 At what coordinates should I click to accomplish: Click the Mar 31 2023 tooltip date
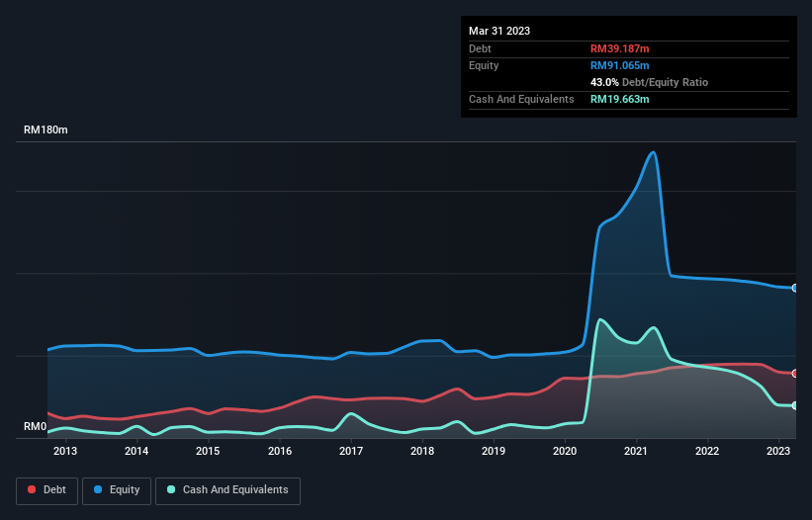(499, 31)
